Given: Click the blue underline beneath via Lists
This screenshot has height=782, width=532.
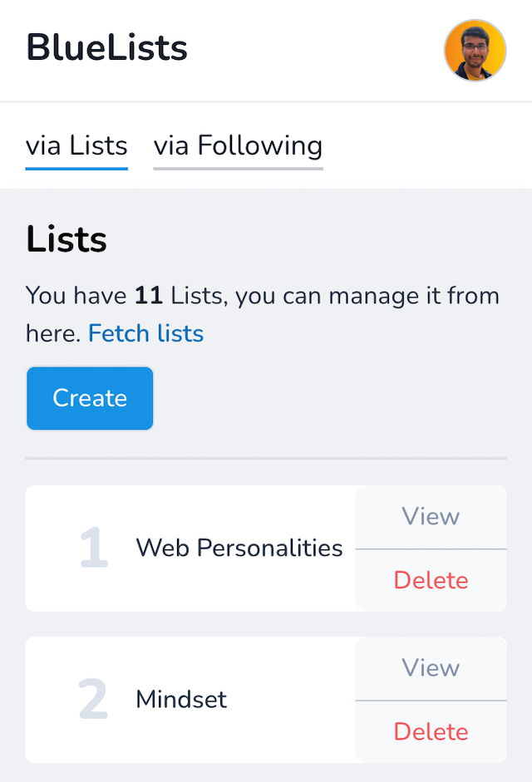Looking at the screenshot, I should pos(76,169).
